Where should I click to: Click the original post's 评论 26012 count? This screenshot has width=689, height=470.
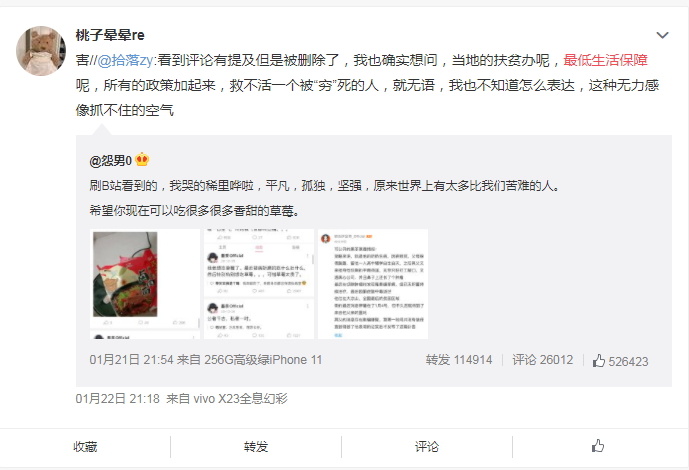(543, 360)
